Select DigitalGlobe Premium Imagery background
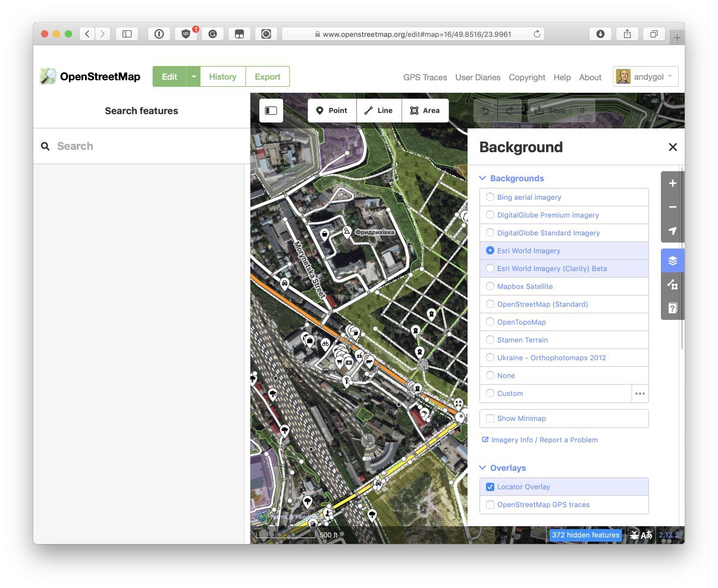The width and height of the screenshot is (718, 588). (x=564, y=215)
